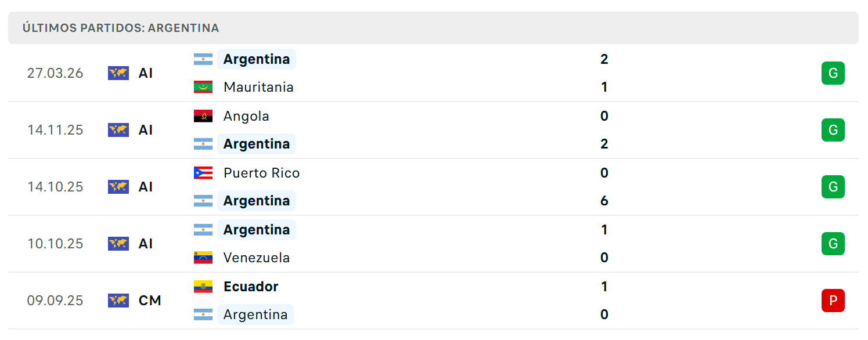
Task: Click the Puerto Rico flag icon
Action: click(203, 173)
